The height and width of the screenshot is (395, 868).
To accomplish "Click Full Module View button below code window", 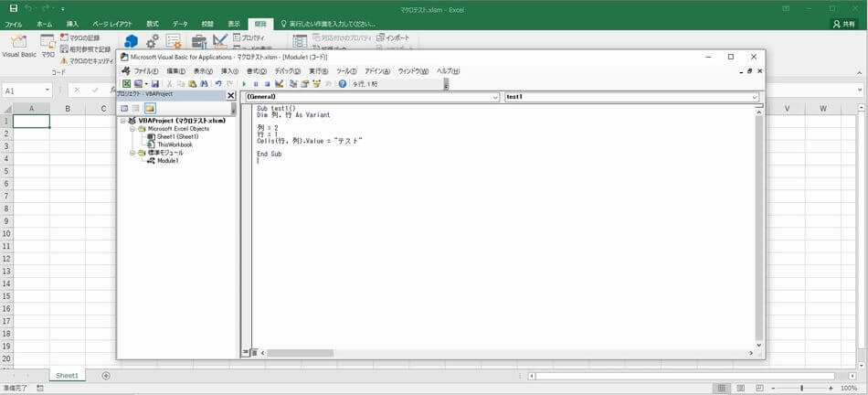I will coord(253,352).
